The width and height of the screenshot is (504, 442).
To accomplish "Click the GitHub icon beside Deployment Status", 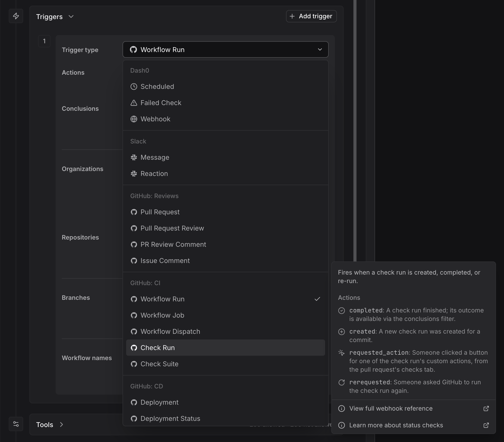I will [x=134, y=419].
